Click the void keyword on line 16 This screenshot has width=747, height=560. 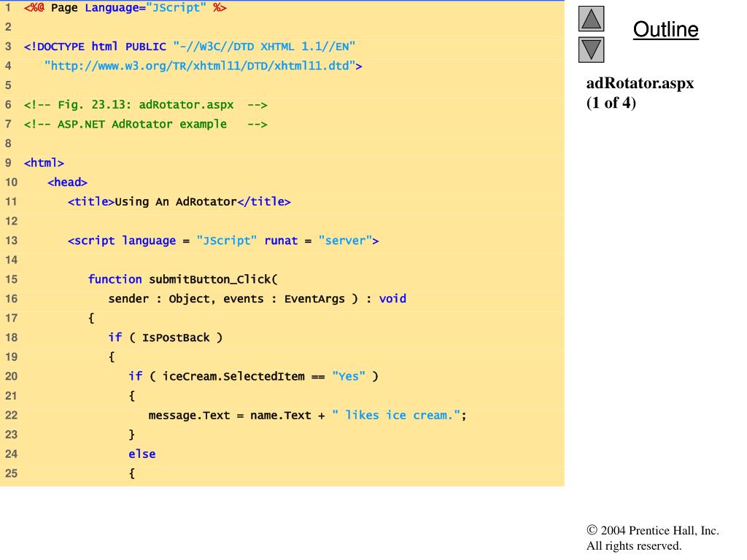(392, 299)
